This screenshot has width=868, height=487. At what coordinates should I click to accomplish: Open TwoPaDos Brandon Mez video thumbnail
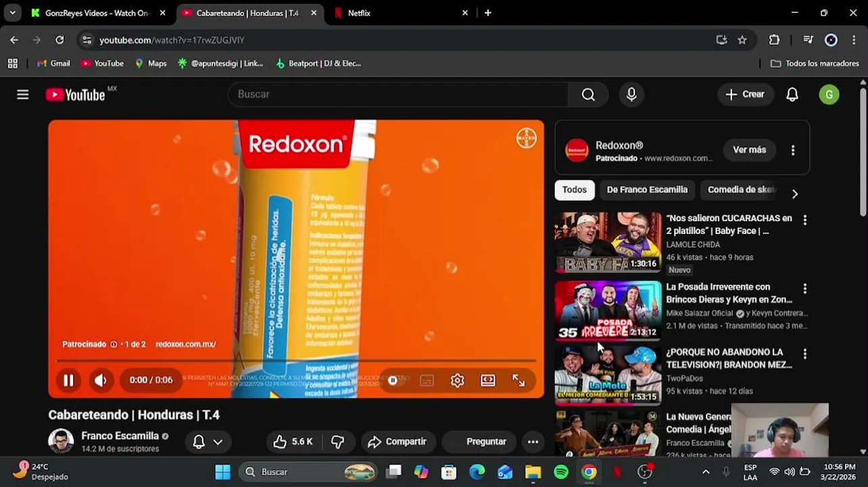[608, 375]
